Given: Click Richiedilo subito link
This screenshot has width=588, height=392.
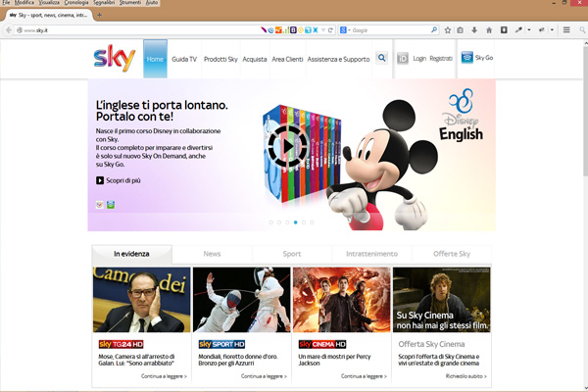Looking at the screenshot, I should (466, 376).
